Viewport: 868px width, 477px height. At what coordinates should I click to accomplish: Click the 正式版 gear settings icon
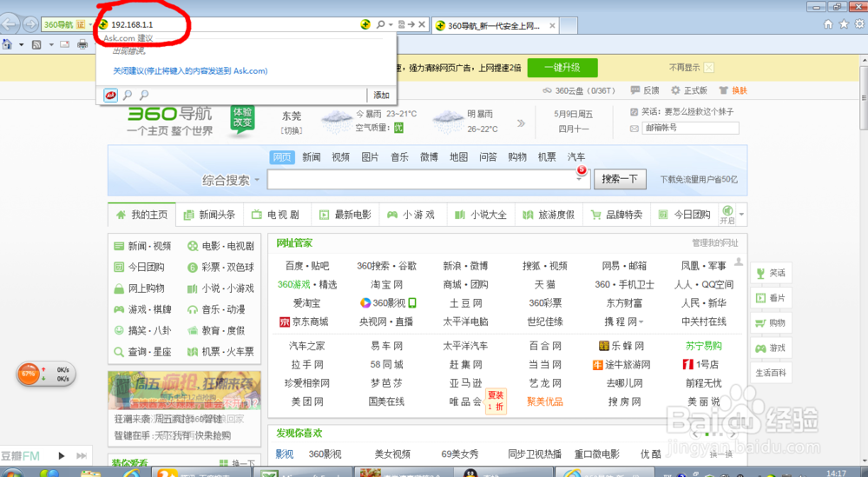pyautogui.click(x=675, y=90)
